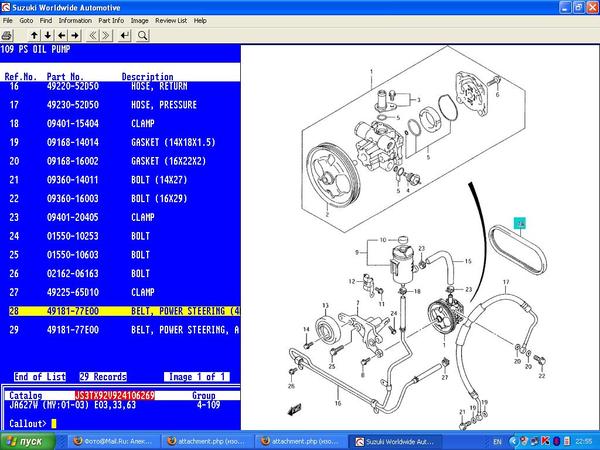Click the 'End of List' label
This screenshot has width=600, height=450.
tap(40, 377)
